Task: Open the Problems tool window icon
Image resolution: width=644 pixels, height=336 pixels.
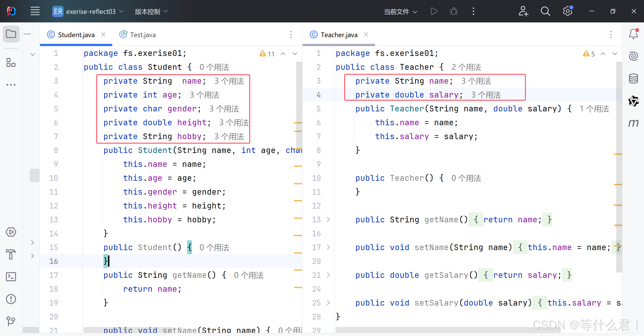Action: pos(11,299)
